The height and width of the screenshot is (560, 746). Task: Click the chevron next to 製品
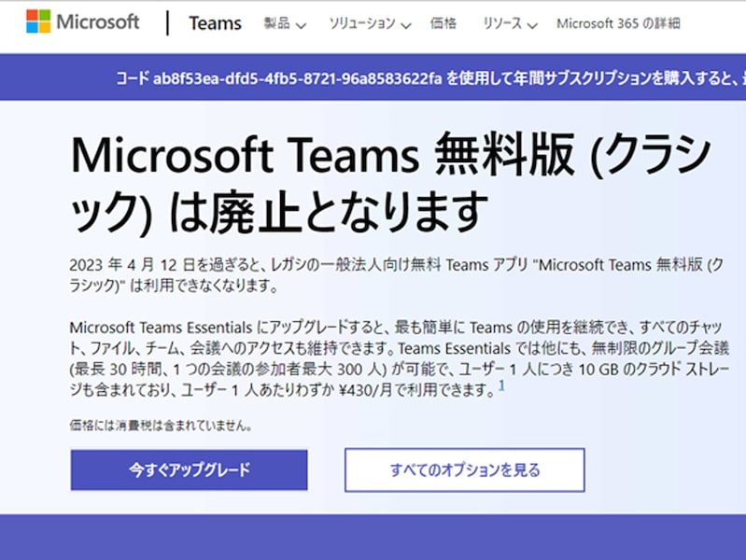coord(301,25)
